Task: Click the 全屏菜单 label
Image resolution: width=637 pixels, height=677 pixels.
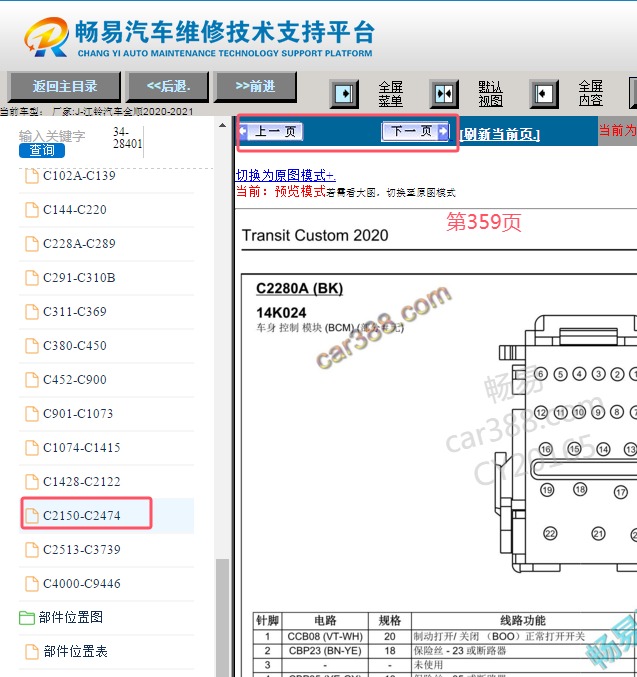Action: coord(391,94)
